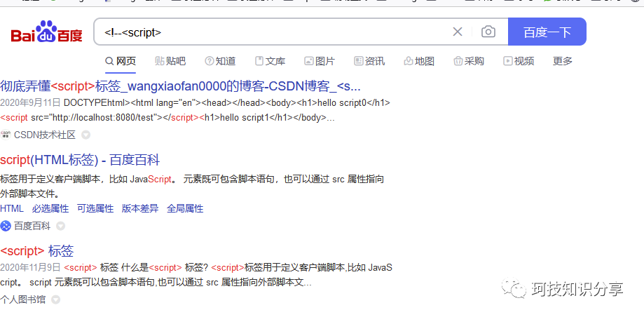644x317 pixels.
Task: Clear the search box with X icon
Action: click(x=458, y=32)
